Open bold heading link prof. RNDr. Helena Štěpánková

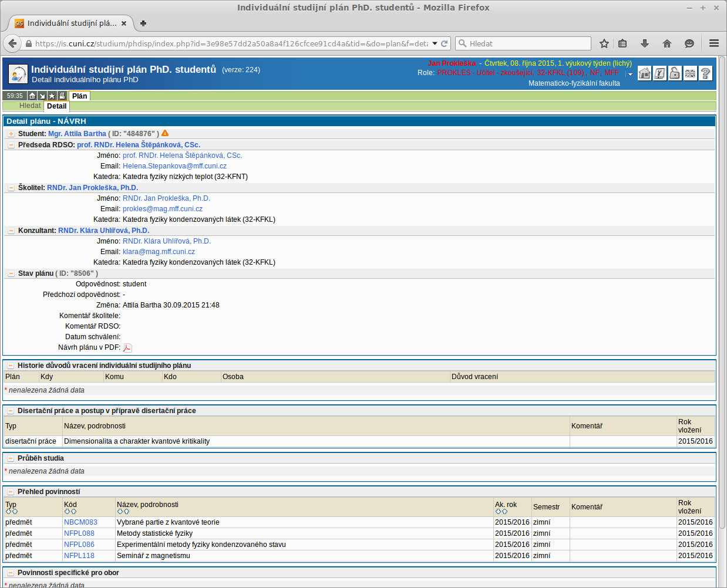click(139, 145)
